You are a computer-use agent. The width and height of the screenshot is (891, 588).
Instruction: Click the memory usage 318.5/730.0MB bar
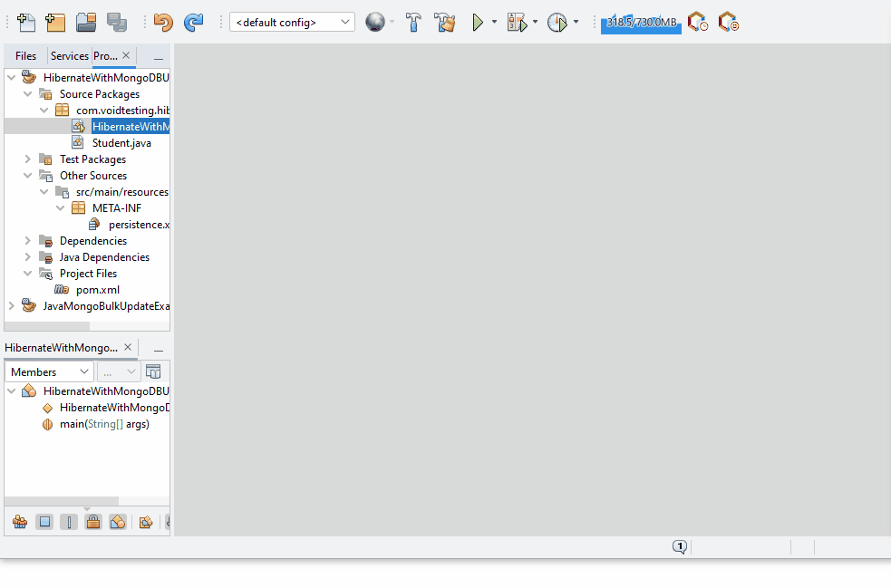(x=641, y=23)
